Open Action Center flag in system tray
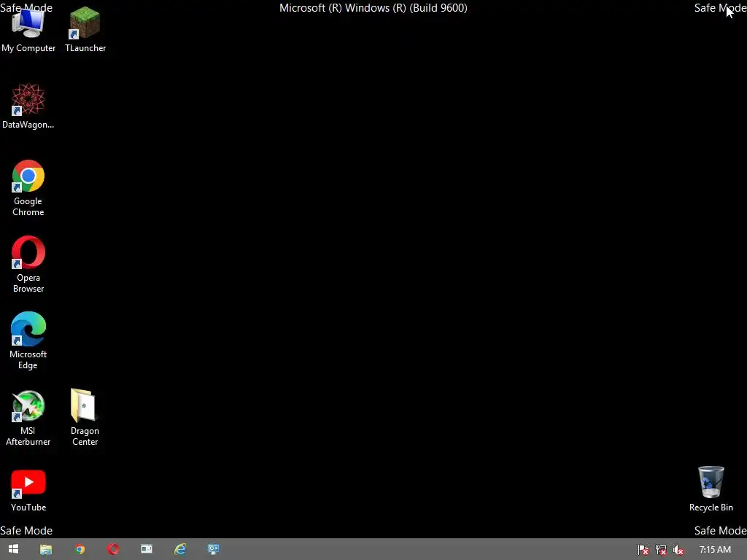 point(643,550)
